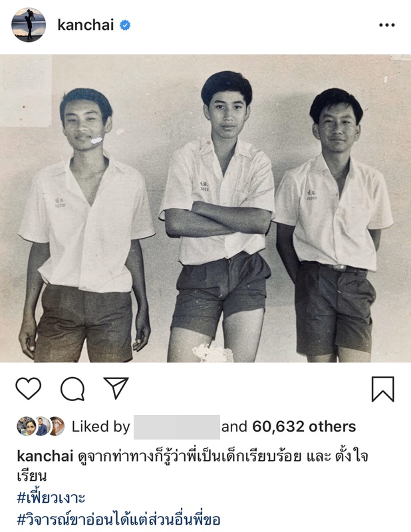
Task: Tap the leftmost boy in the photo
Action: coord(86,225)
